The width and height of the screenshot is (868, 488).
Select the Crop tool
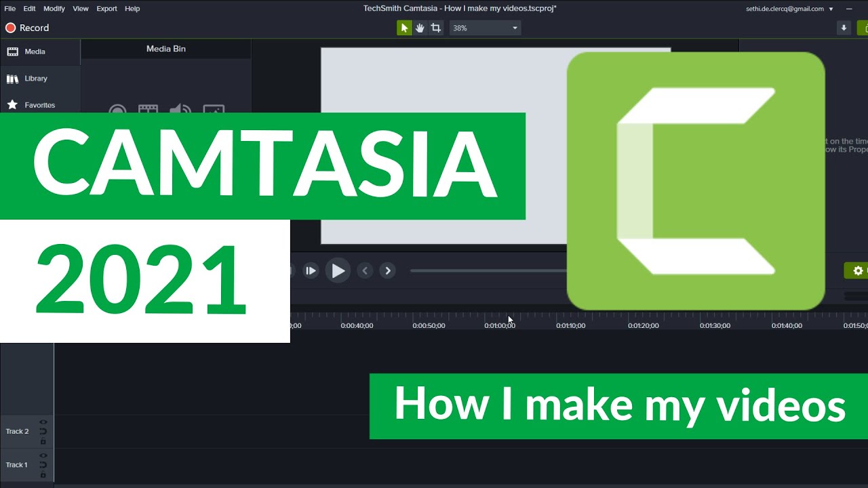coord(436,28)
